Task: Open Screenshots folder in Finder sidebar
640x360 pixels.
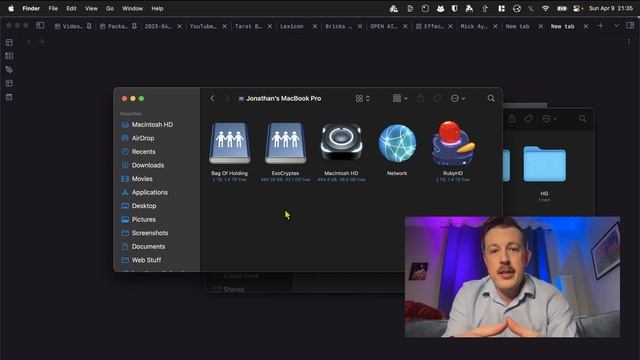Action: click(x=145, y=233)
